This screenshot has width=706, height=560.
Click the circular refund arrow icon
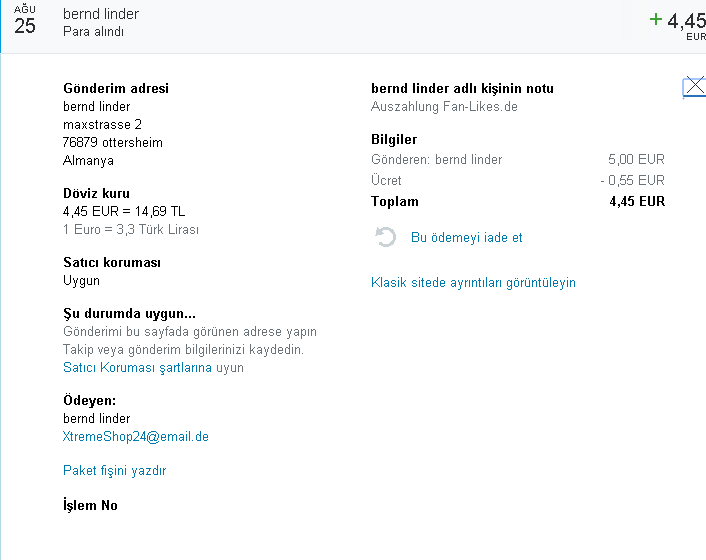pyautogui.click(x=385, y=238)
